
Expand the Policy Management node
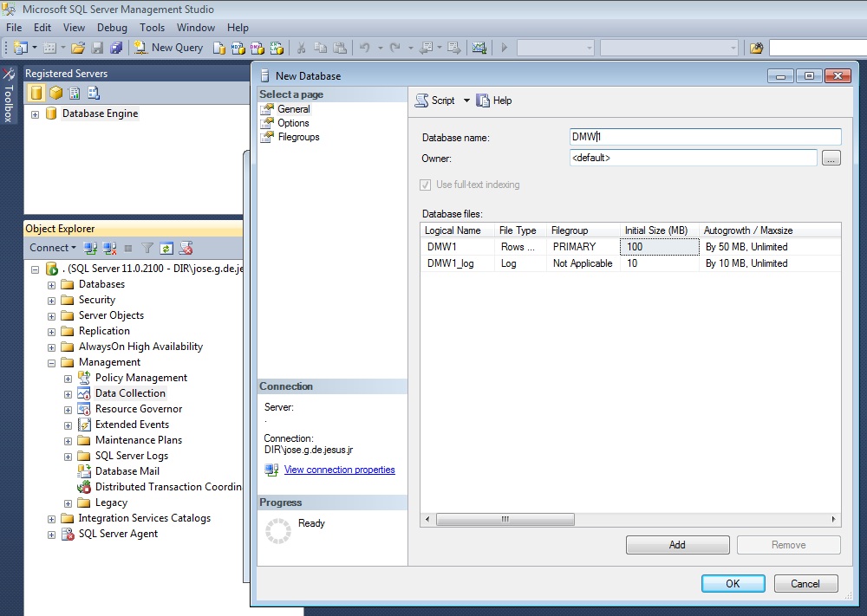(x=68, y=379)
